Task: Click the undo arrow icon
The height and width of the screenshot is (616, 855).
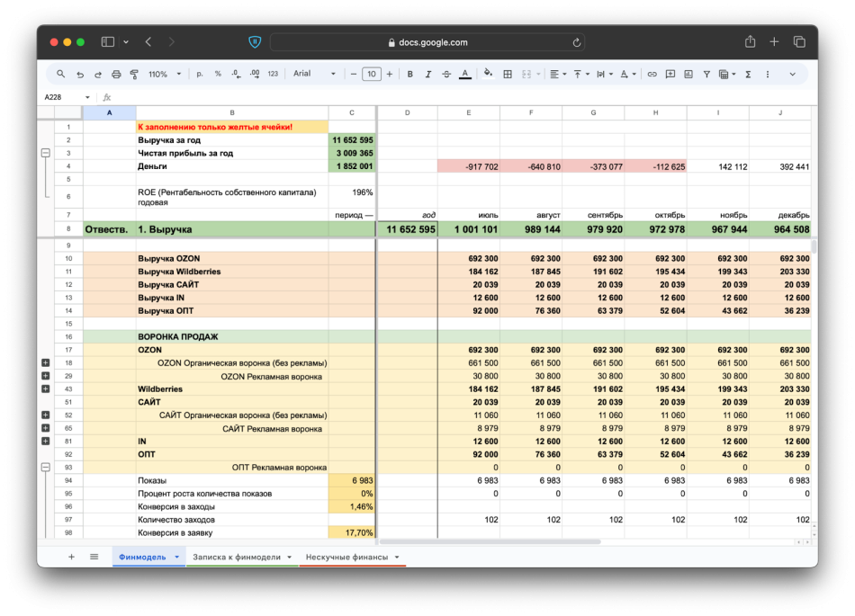Action: (x=80, y=74)
